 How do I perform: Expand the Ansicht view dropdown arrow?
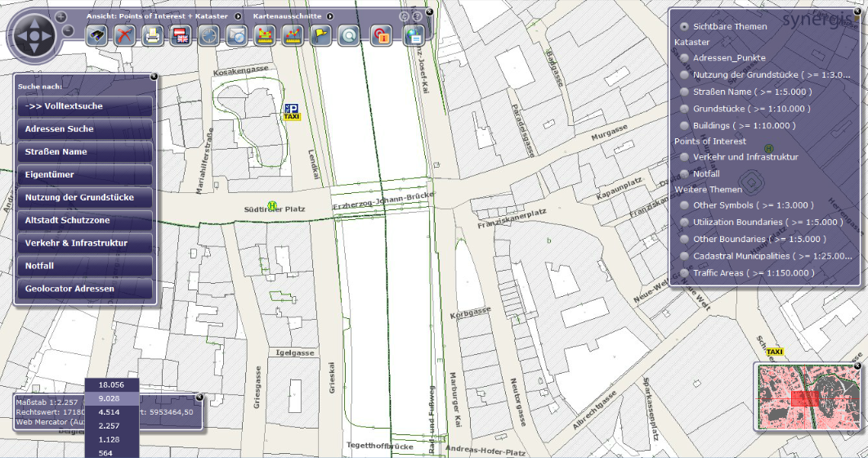[237, 16]
